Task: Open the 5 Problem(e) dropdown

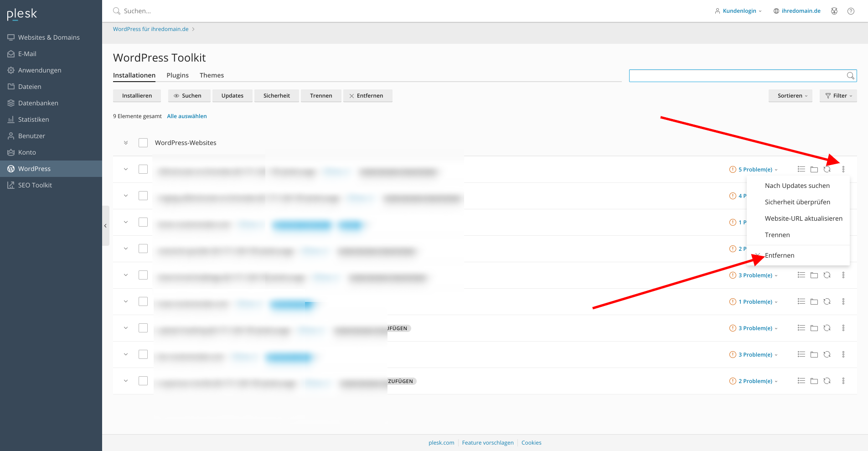Action: coord(754,170)
